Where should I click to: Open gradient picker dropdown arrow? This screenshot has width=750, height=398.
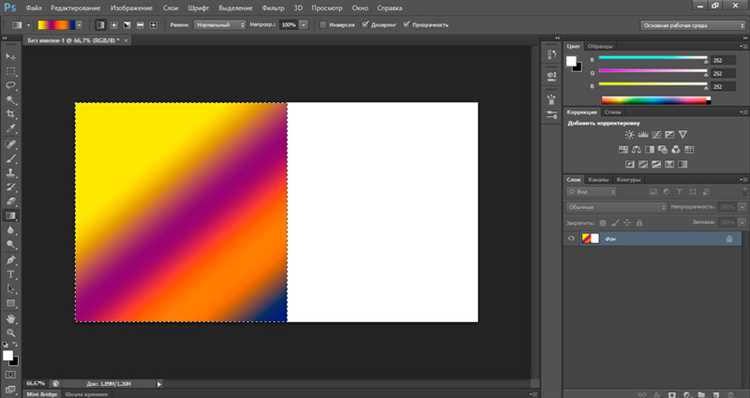(x=79, y=25)
